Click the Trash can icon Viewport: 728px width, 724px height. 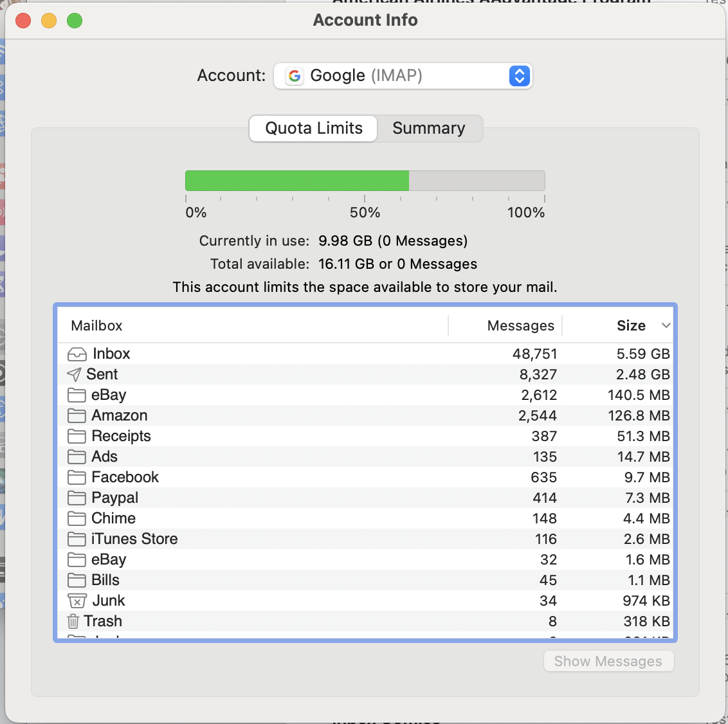pyautogui.click(x=73, y=621)
